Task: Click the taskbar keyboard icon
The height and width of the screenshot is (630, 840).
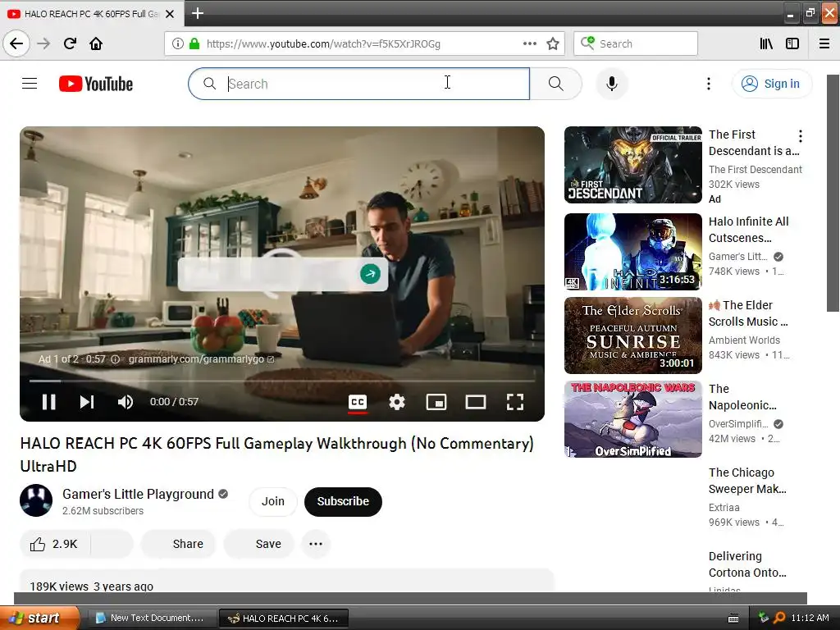Action: (x=733, y=619)
